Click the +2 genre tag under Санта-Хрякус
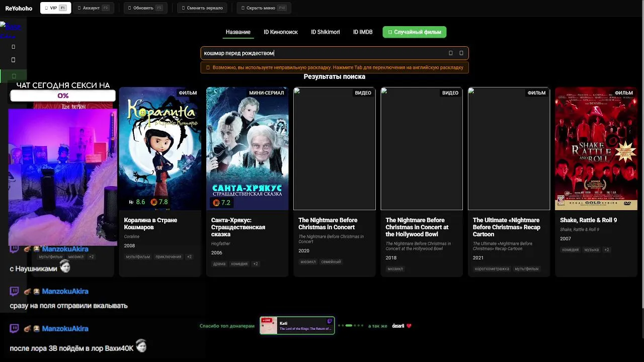 (x=255, y=264)
